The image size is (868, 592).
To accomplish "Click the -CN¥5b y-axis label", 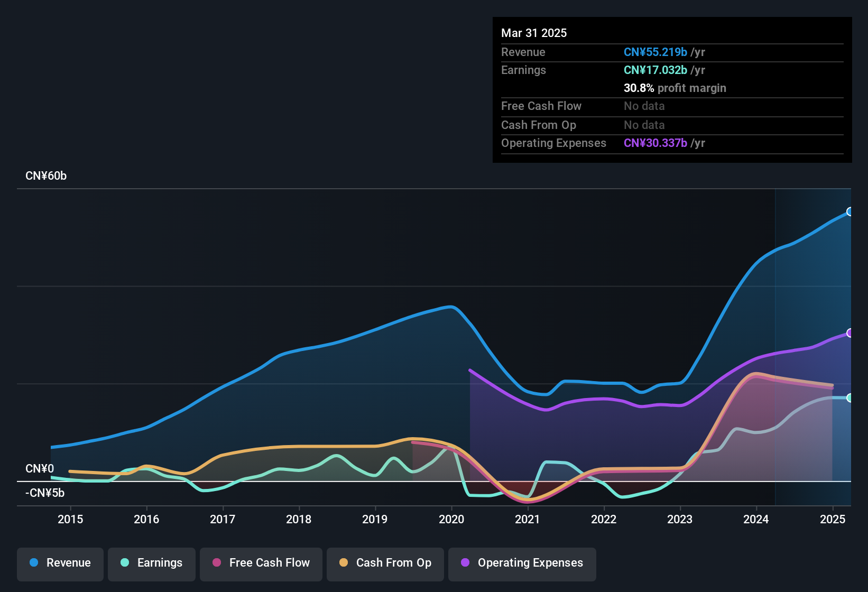I will tap(45, 493).
